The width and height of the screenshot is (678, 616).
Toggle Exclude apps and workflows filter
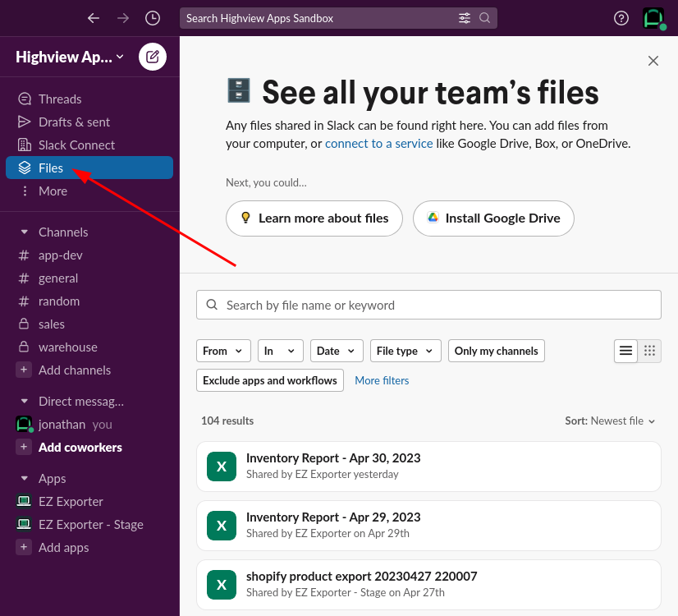(x=270, y=380)
